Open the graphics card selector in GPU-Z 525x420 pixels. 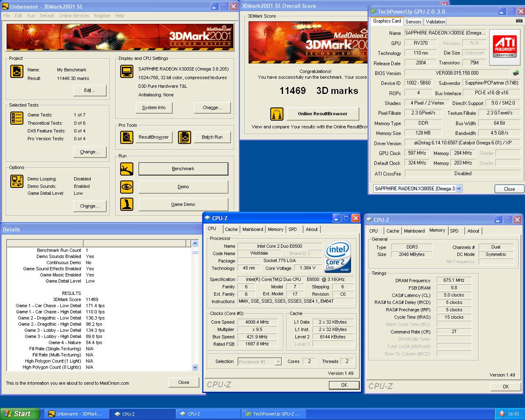click(x=459, y=189)
